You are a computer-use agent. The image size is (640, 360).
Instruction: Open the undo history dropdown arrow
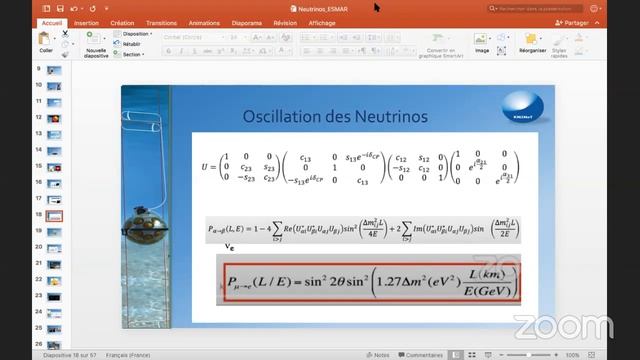click(x=82, y=9)
